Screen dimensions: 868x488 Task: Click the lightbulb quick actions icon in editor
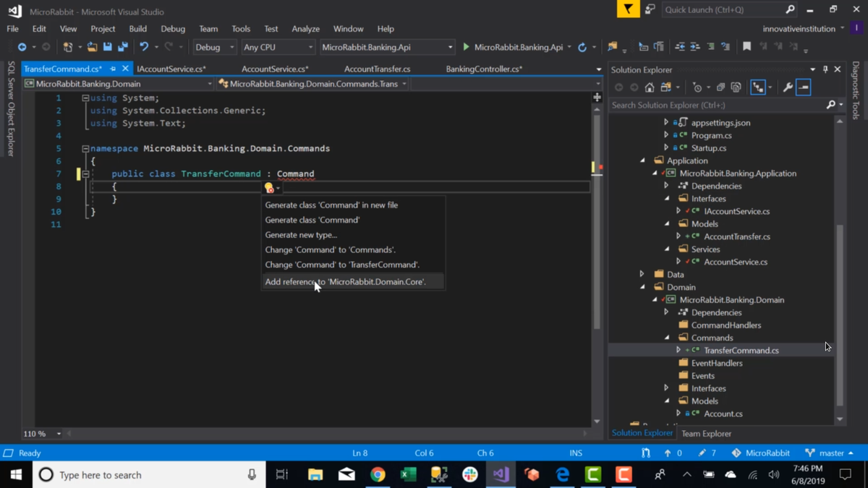coord(269,188)
